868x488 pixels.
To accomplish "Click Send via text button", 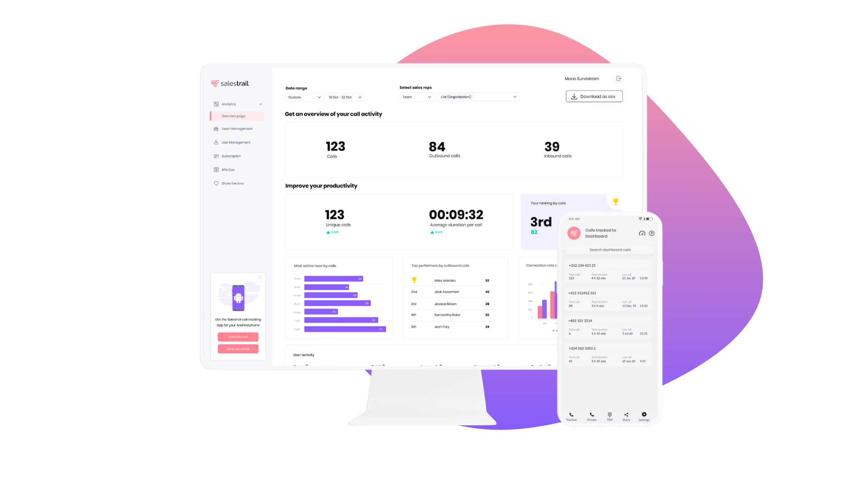I will pyautogui.click(x=238, y=337).
